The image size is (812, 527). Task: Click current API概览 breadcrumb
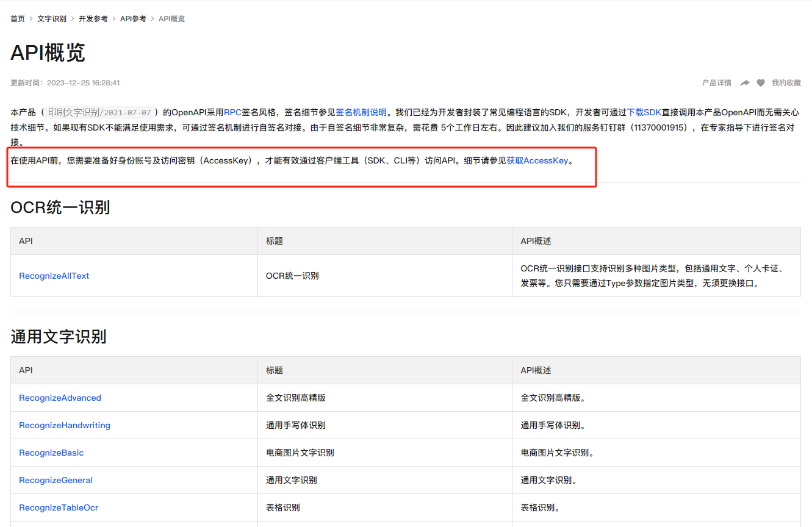[x=171, y=19]
